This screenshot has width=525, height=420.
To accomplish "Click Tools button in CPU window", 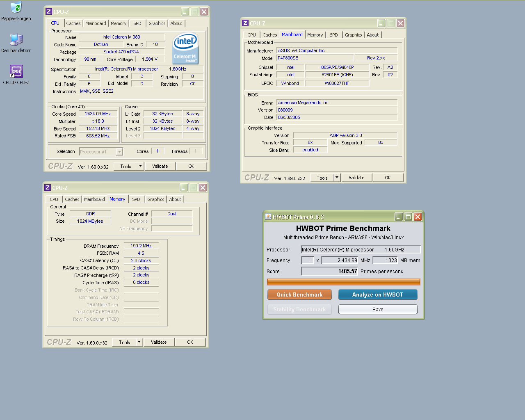I will pyautogui.click(x=126, y=166).
